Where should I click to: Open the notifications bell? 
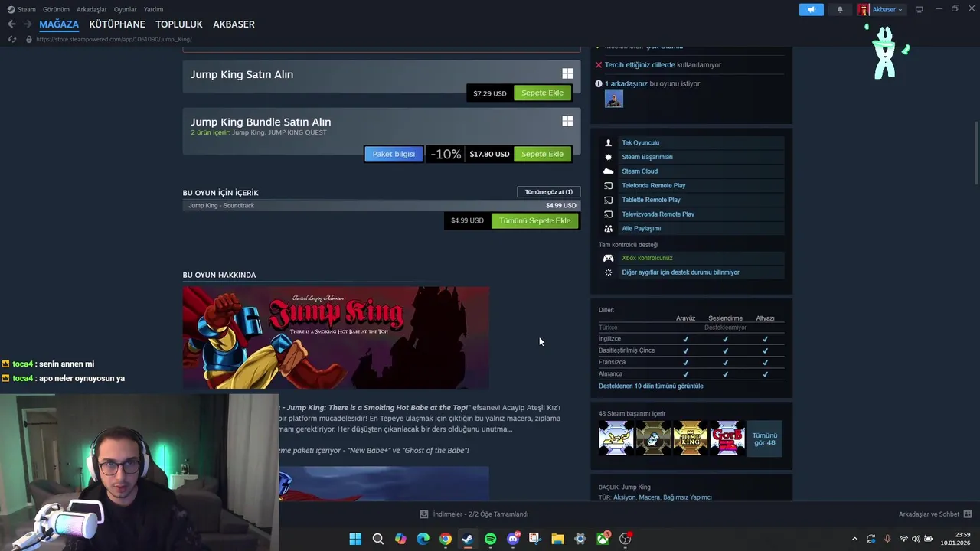click(x=840, y=9)
